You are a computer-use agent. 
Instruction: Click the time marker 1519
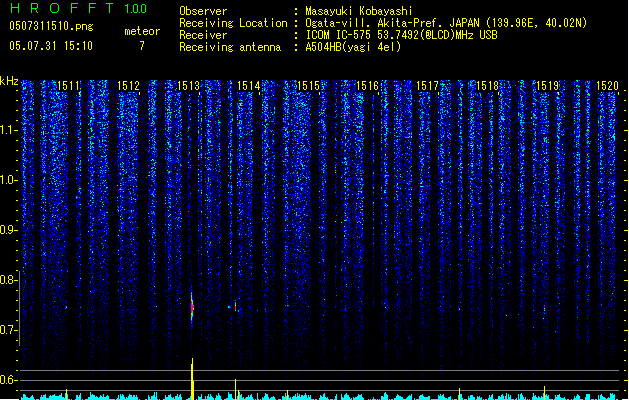[x=548, y=85]
